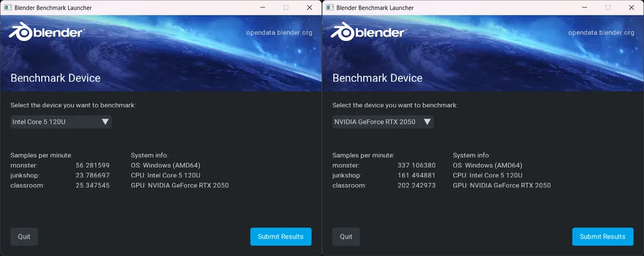Open opendata.blender.org link in the left window
Image resolution: width=644 pixels, height=256 pixels.
279,33
